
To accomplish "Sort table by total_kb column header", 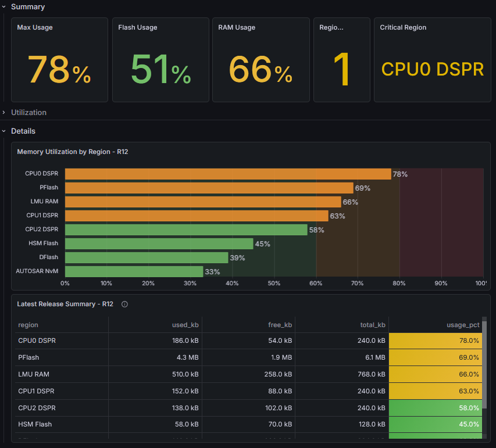I will point(373,325).
